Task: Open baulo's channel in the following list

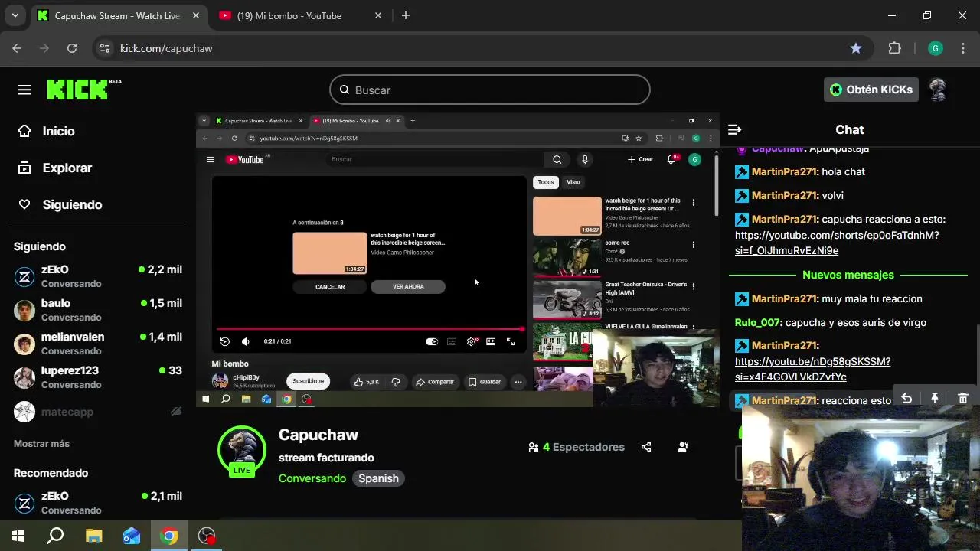Action: tap(98, 309)
